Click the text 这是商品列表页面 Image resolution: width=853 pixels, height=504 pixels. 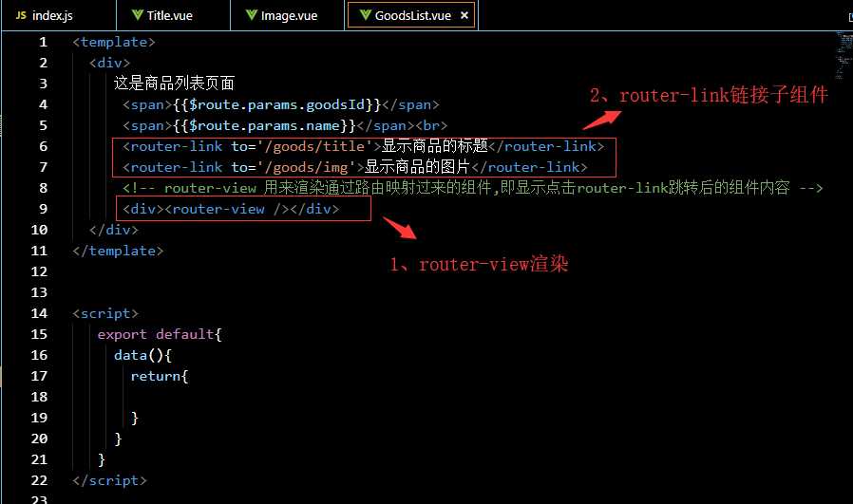[174, 84]
